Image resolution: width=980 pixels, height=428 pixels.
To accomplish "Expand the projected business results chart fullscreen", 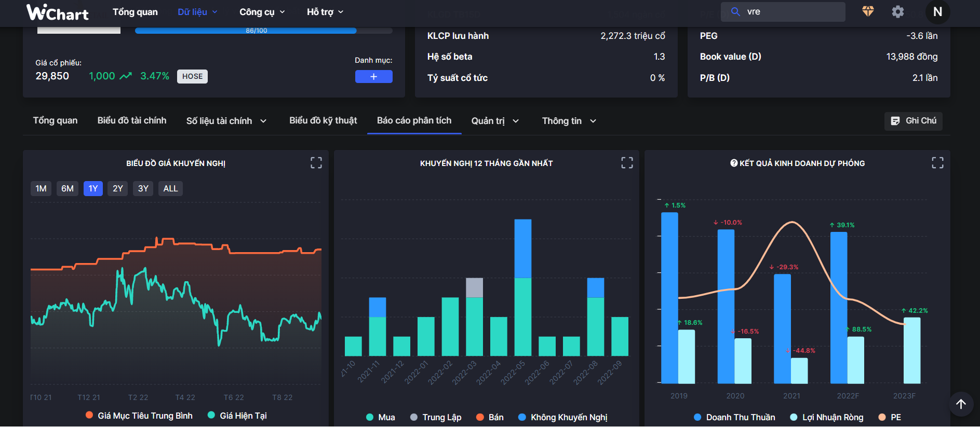I will click(x=937, y=163).
